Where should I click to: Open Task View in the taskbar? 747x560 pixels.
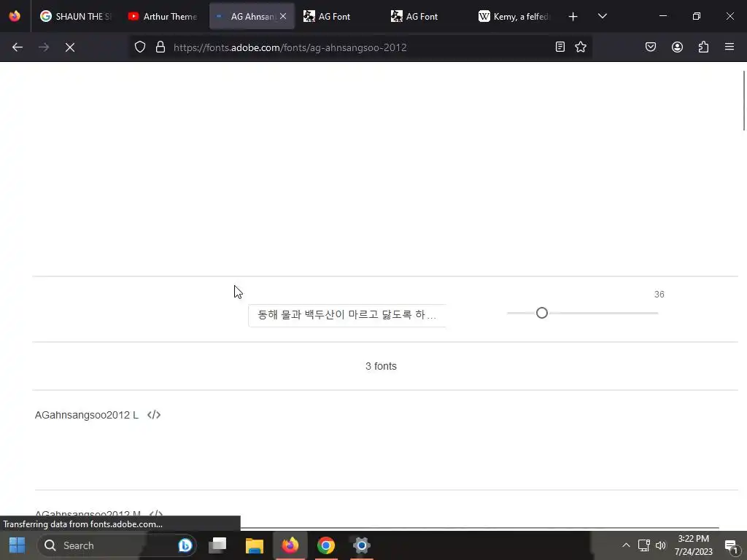217,545
